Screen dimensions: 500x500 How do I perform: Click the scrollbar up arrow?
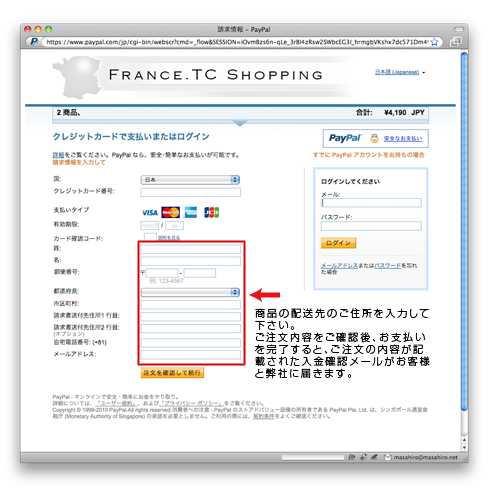pos(464,439)
